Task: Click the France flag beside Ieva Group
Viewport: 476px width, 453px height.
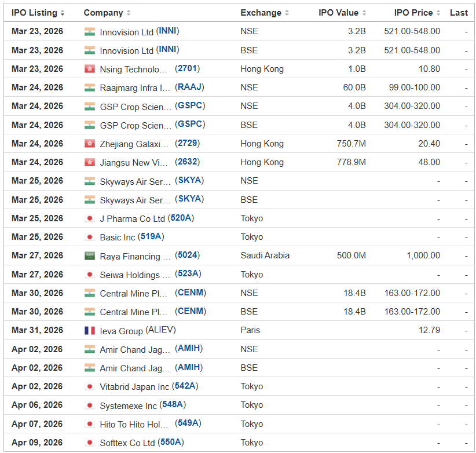Action: (x=90, y=330)
